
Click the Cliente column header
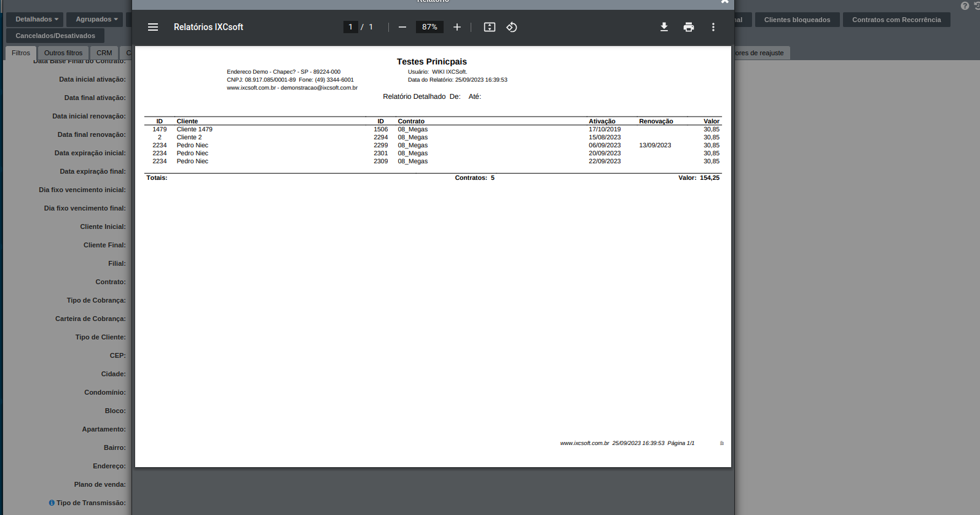(x=187, y=122)
